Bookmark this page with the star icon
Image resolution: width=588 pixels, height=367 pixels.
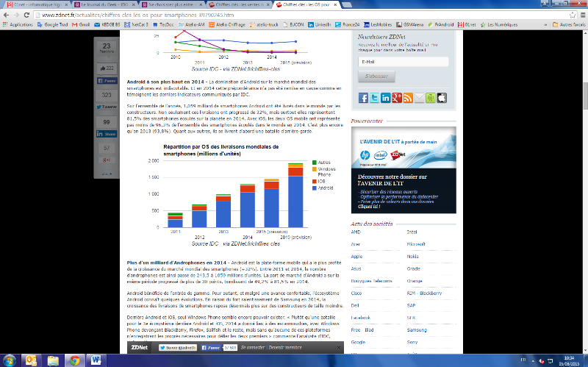tap(573, 15)
